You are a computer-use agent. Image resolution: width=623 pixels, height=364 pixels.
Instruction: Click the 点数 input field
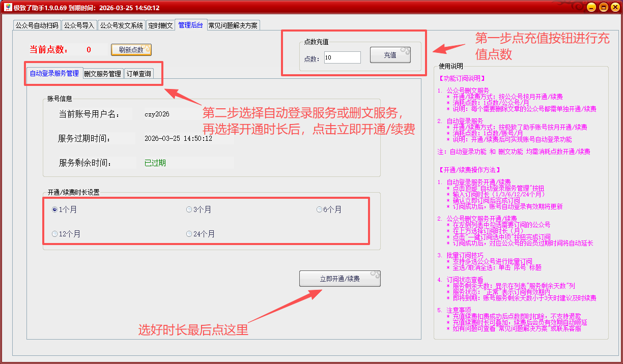[342, 57]
